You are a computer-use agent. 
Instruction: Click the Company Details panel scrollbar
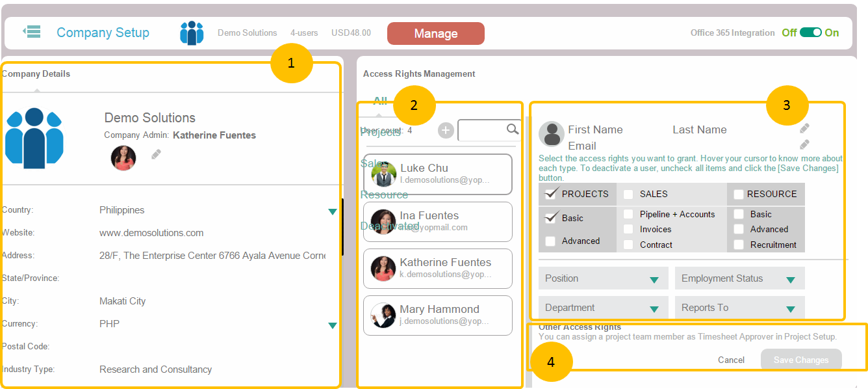[x=342, y=227]
